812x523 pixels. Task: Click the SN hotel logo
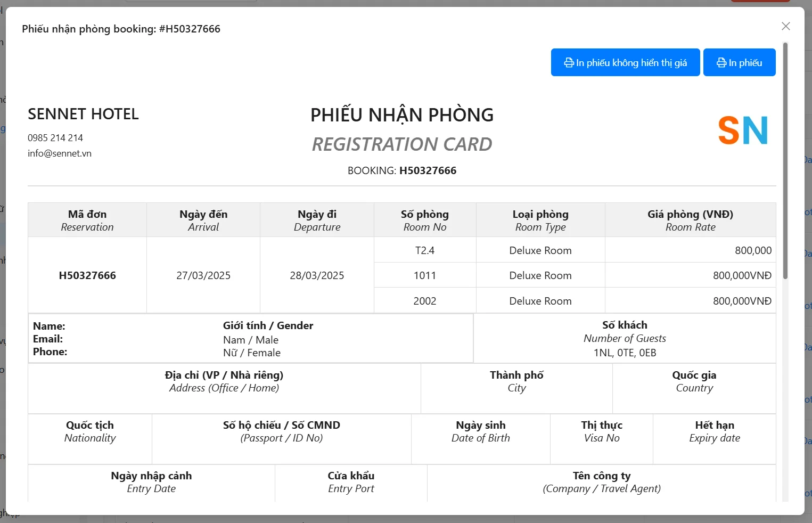click(x=743, y=130)
